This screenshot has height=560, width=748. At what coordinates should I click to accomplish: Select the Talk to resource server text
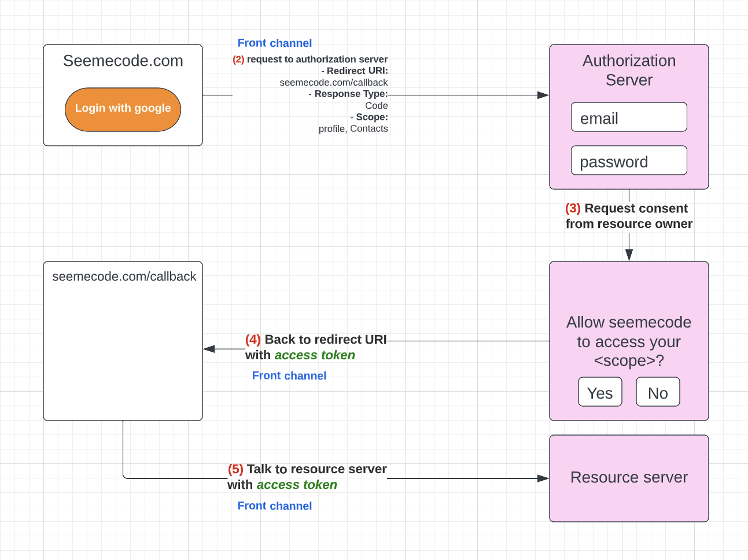click(x=317, y=469)
